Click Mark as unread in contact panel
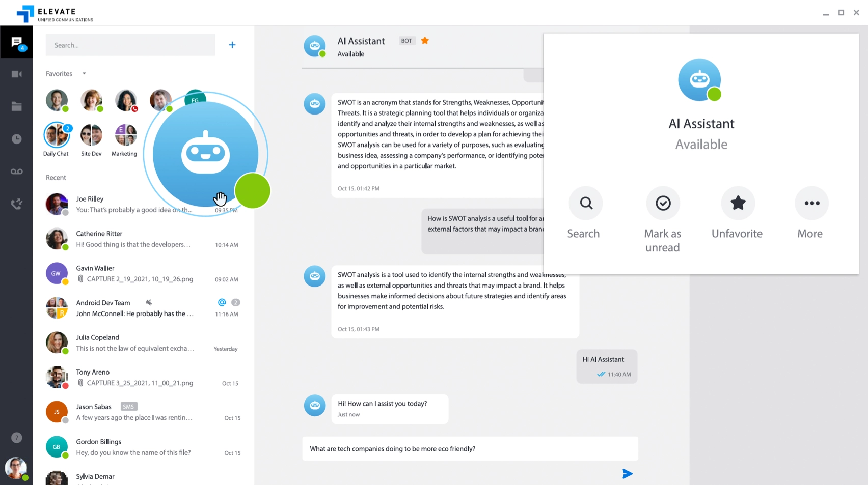Viewport: 868px width, 485px height. pyautogui.click(x=663, y=204)
